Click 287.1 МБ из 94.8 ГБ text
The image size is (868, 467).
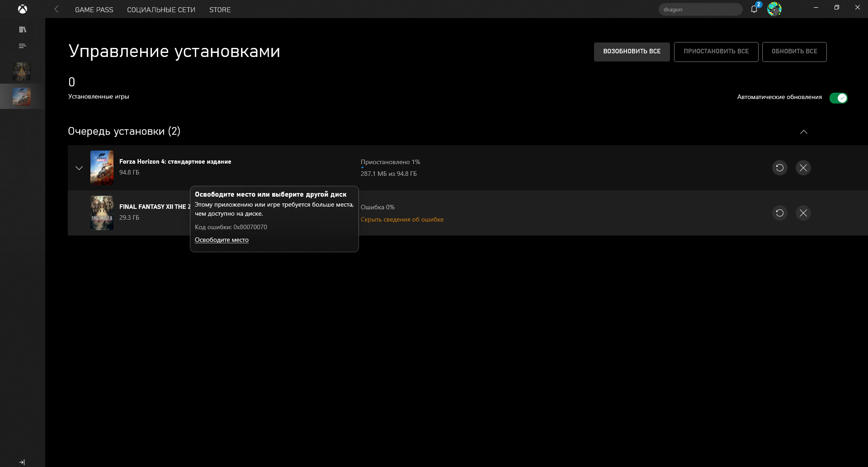[x=389, y=174]
